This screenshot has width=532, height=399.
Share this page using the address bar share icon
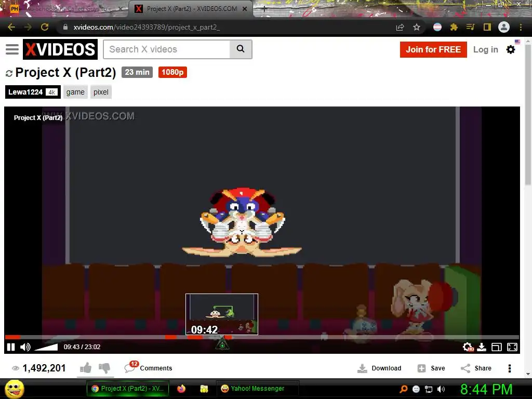[400, 27]
